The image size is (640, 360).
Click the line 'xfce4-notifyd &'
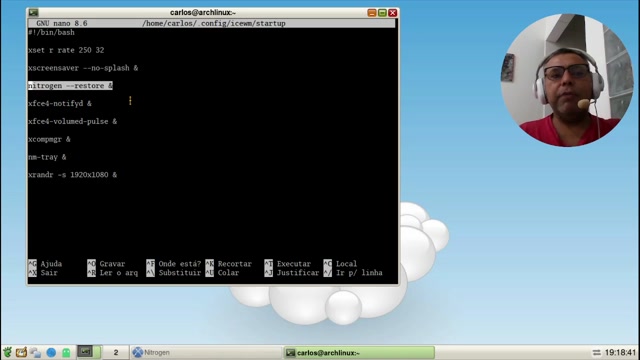click(60, 104)
